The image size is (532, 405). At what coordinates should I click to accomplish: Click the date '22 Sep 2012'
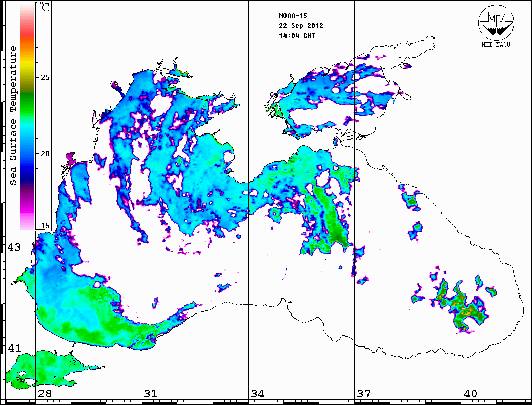point(301,26)
